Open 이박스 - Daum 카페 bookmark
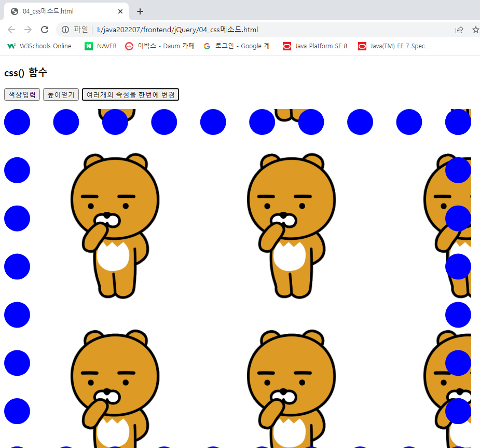 pyautogui.click(x=160, y=46)
